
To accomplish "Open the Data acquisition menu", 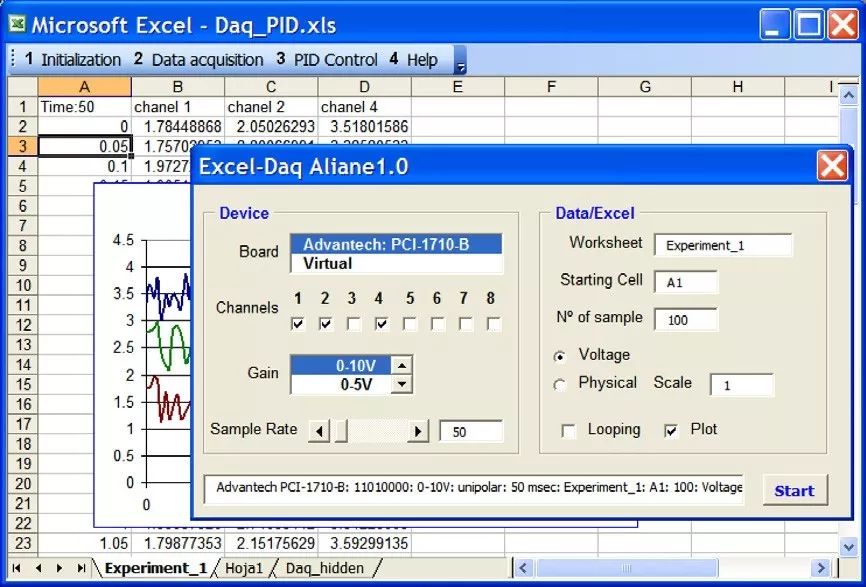I will pyautogui.click(x=207, y=60).
